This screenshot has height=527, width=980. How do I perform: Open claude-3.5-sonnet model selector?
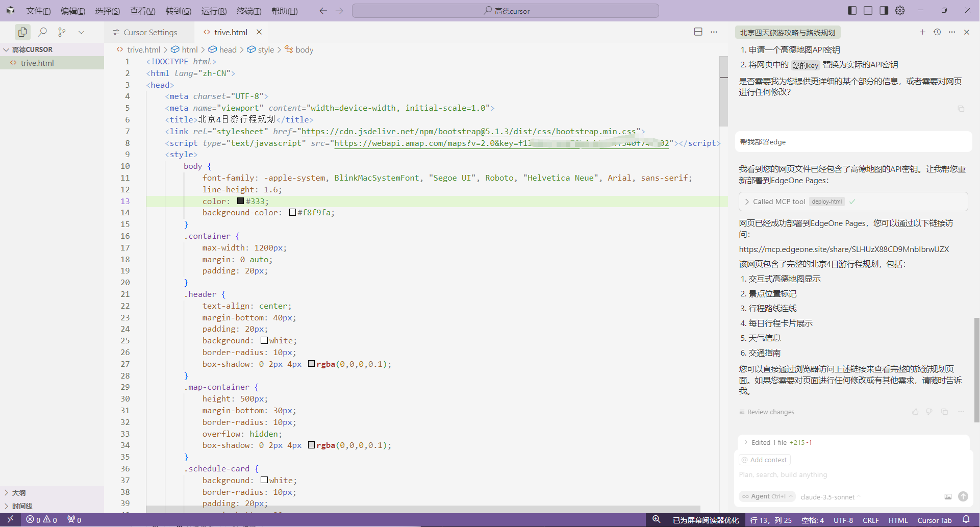pyautogui.click(x=830, y=497)
